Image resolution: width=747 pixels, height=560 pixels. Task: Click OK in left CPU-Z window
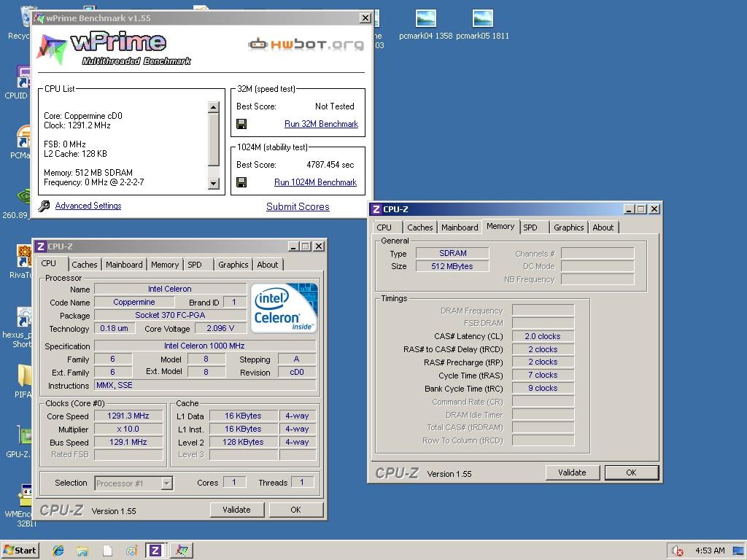pyautogui.click(x=296, y=510)
